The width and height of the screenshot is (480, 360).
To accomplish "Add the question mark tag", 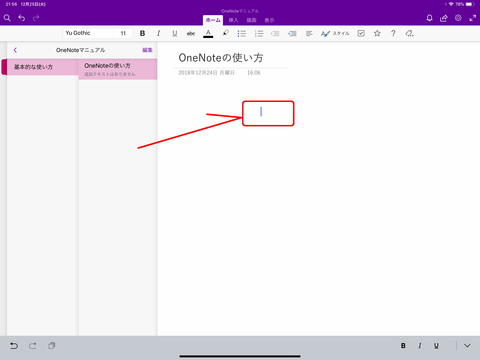I will pyautogui.click(x=393, y=33).
